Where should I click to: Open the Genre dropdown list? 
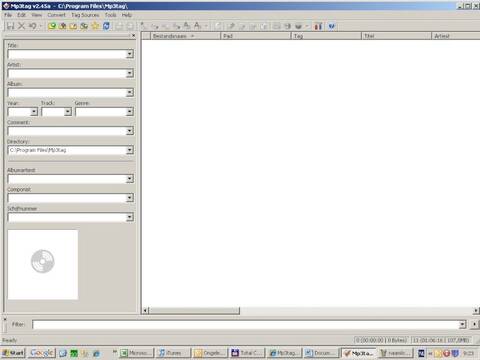130,112
